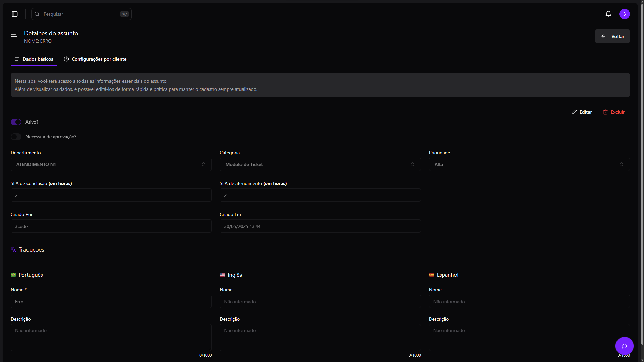Disable the Ativo toggle

[x=16, y=122]
